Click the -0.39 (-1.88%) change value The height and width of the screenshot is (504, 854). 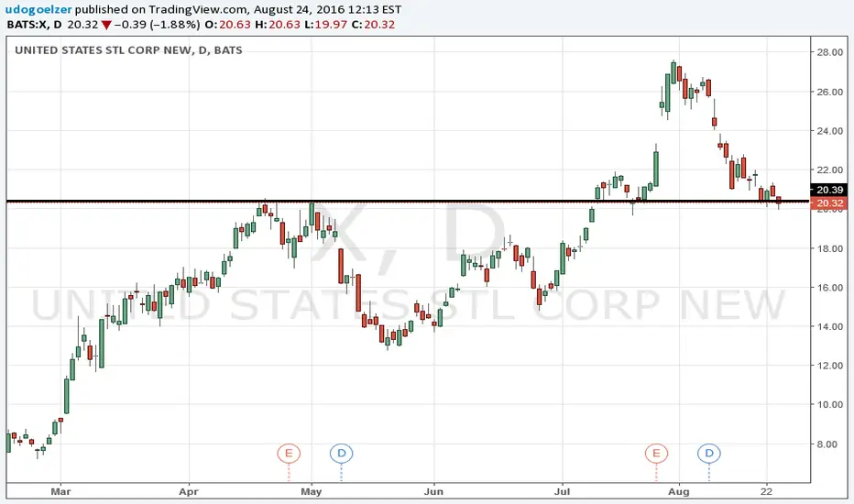157,25
